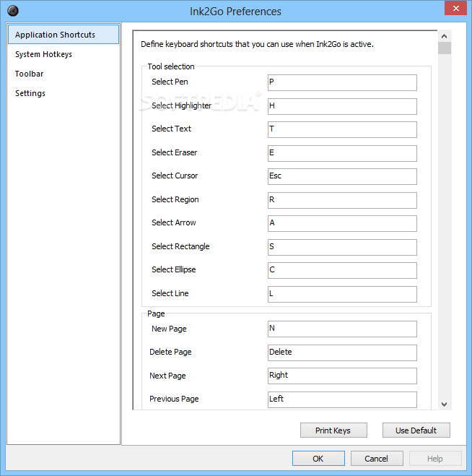The height and width of the screenshot is (476, 472).
Task: Click the 'Select Text' label
Action: [x=171, y=129]
